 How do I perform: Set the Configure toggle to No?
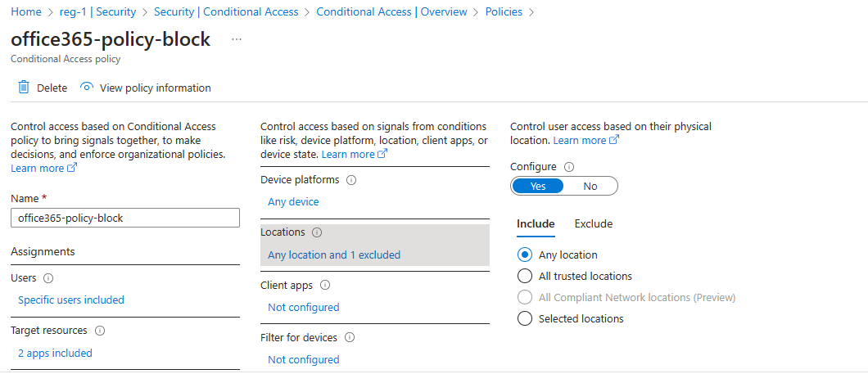tap(590, 186)
